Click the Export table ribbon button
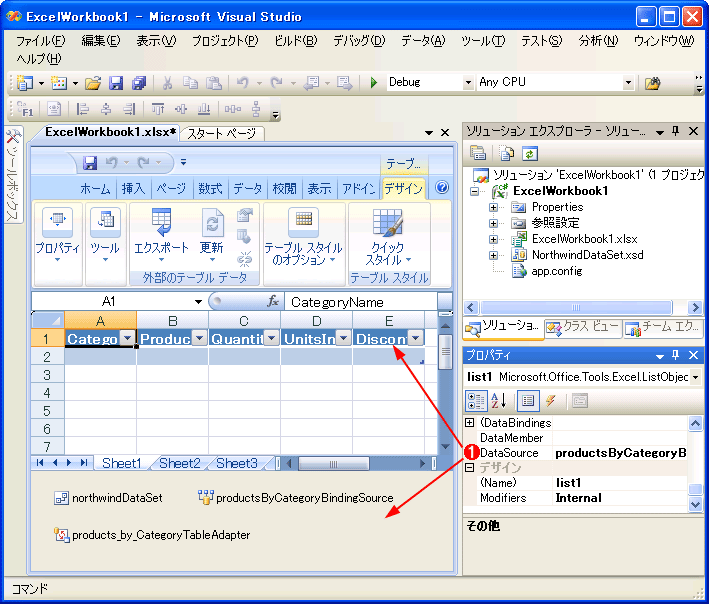The width and height of the screenshot is (709, 604). pos(161,236)
